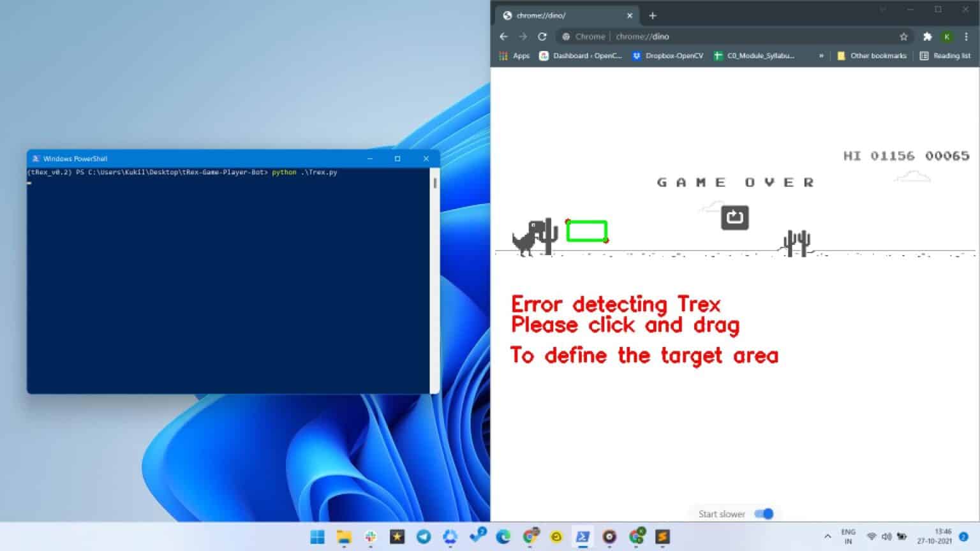Open a new Chrome tab
The width and height of the screenshot is (980, 551).
click(x=652, y=16)
